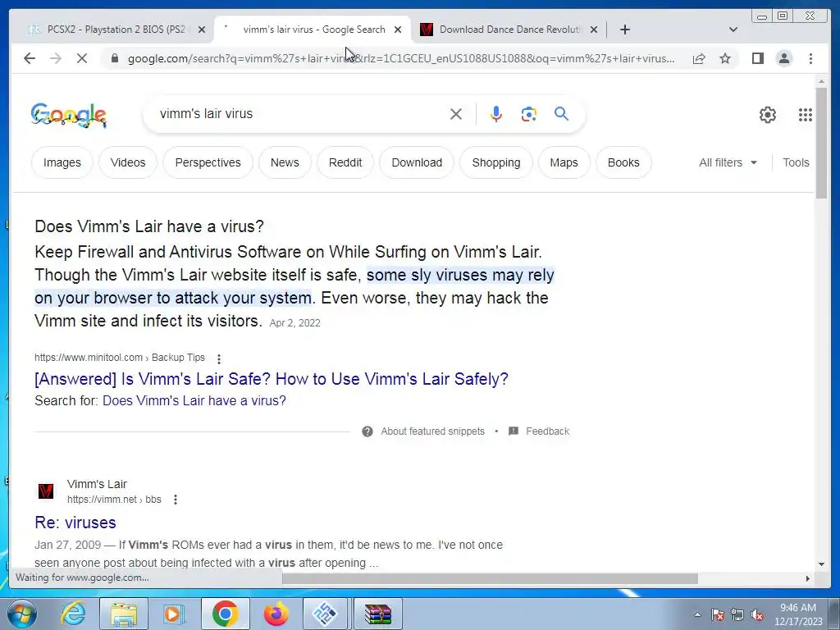
Task: Open search Tools options
Action: tap(796, 162)
